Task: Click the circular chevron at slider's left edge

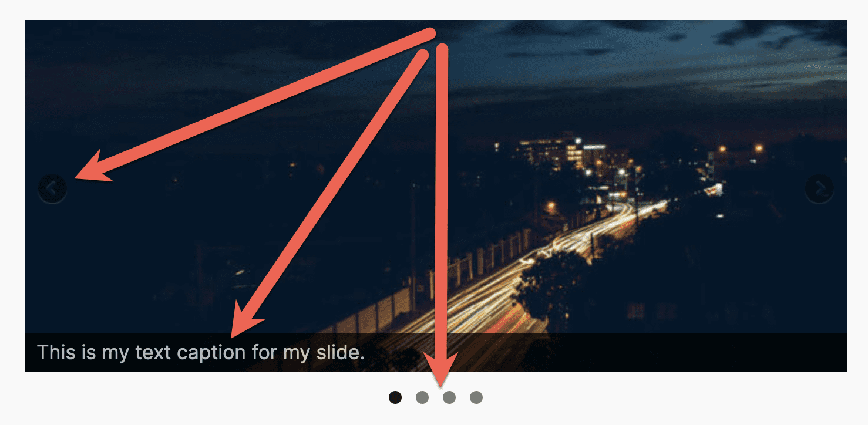Action: [52, 188]
